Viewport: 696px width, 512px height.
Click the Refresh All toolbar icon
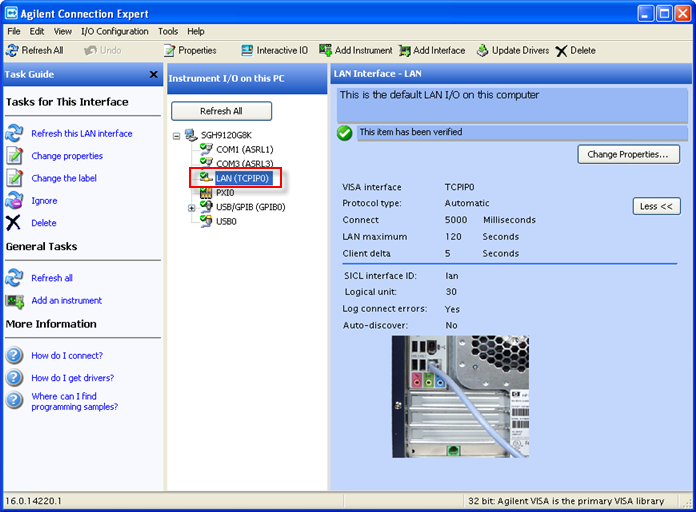click(12, 51)
